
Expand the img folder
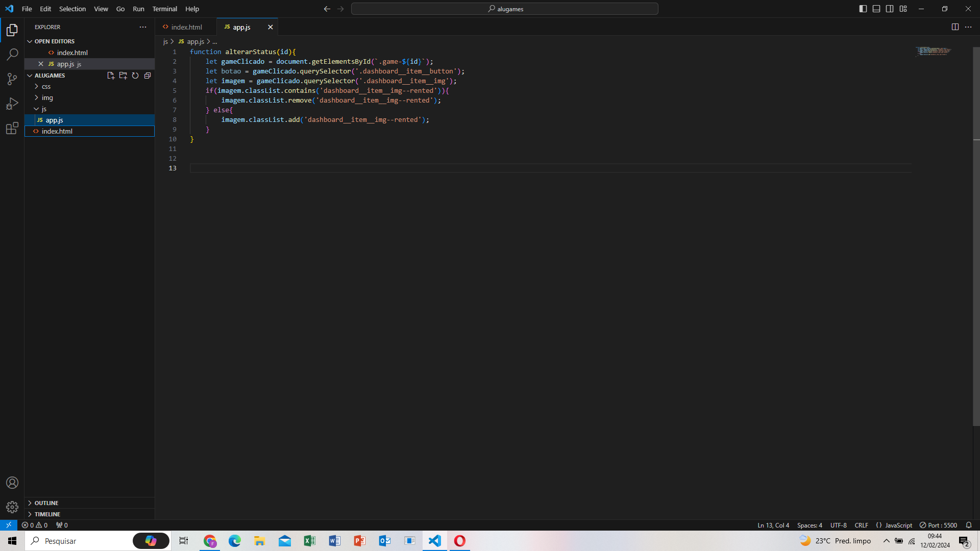89,97
